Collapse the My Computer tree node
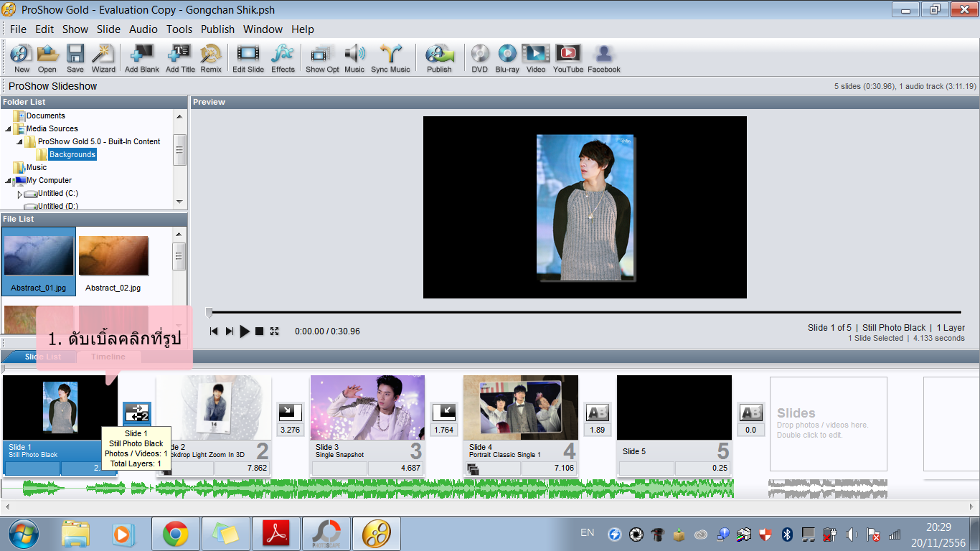This screenshot has width=980, height=551. coord(9,181)
